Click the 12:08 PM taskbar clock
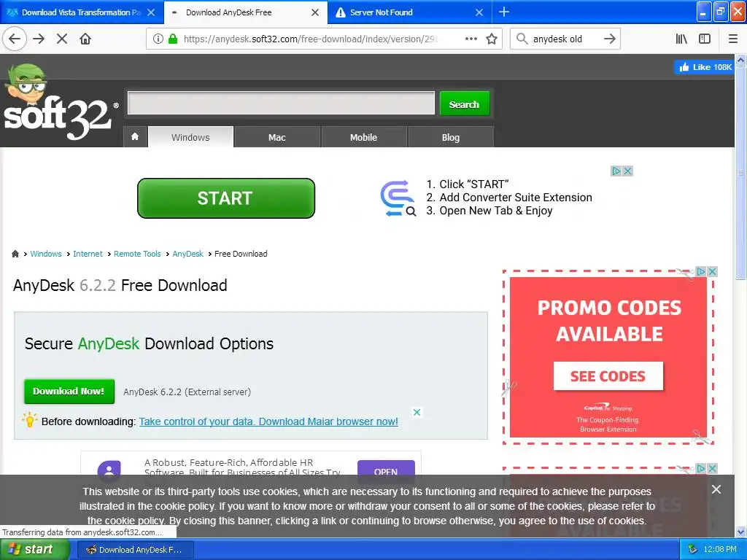747x560 pixels. 720,550
